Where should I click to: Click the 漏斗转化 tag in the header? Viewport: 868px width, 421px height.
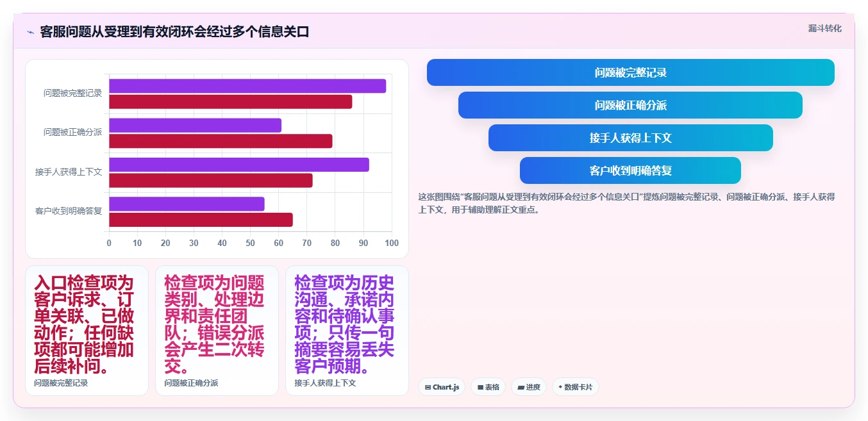(824, 28)
